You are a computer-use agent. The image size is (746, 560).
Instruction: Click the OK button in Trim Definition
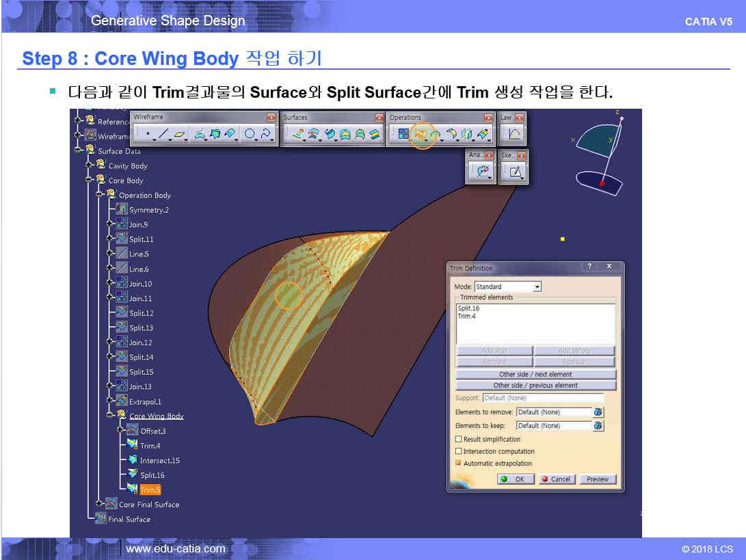pos(514,479)
